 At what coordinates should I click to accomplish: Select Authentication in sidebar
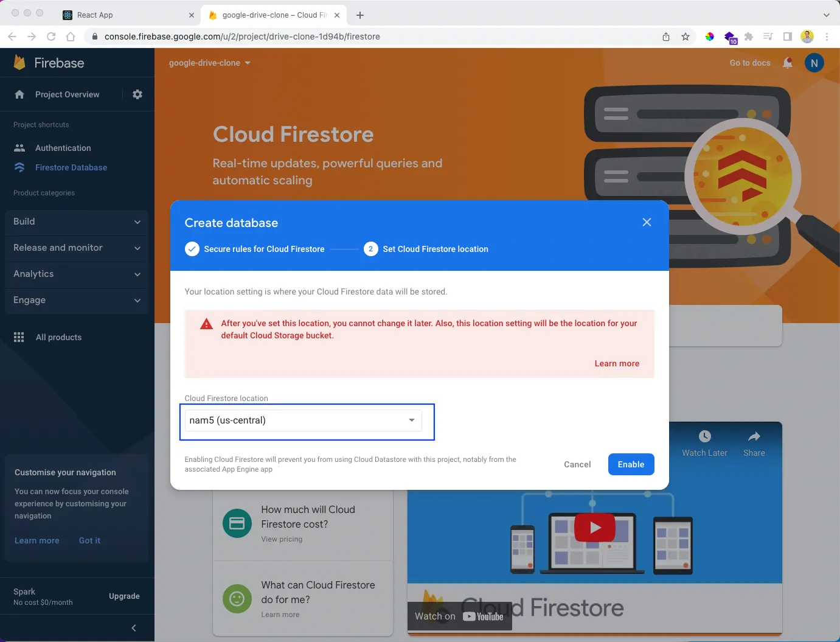tap(63, 148)
